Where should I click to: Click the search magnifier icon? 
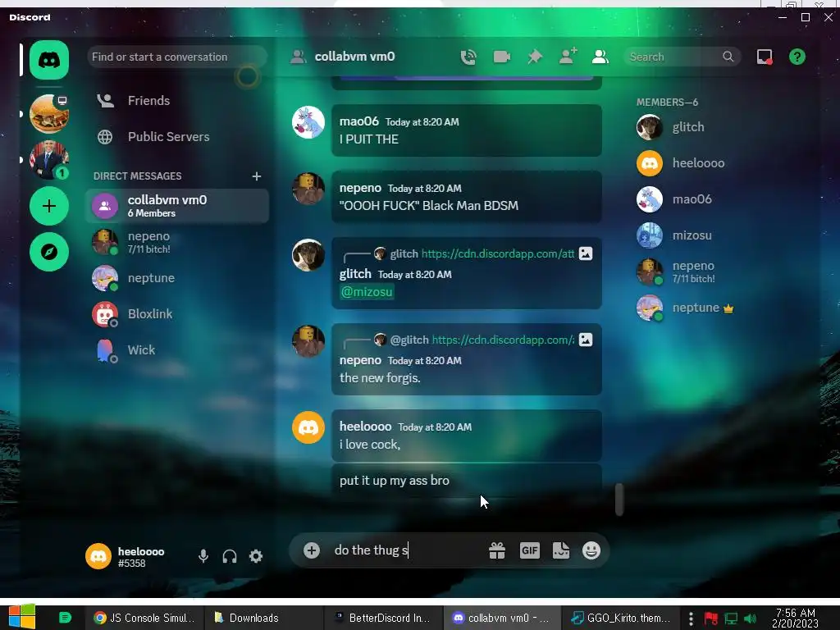pos(728,57)
